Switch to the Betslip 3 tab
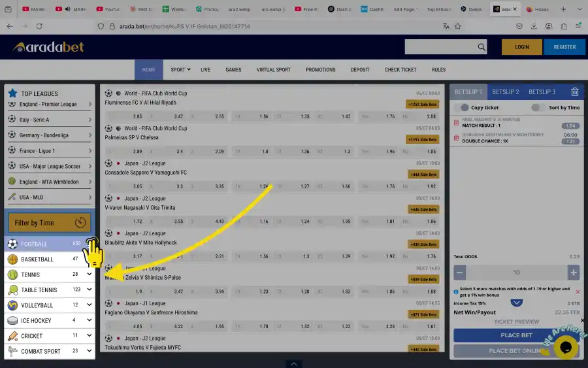The width and height of the screenshot is (588, 368). tap(542, 92)
